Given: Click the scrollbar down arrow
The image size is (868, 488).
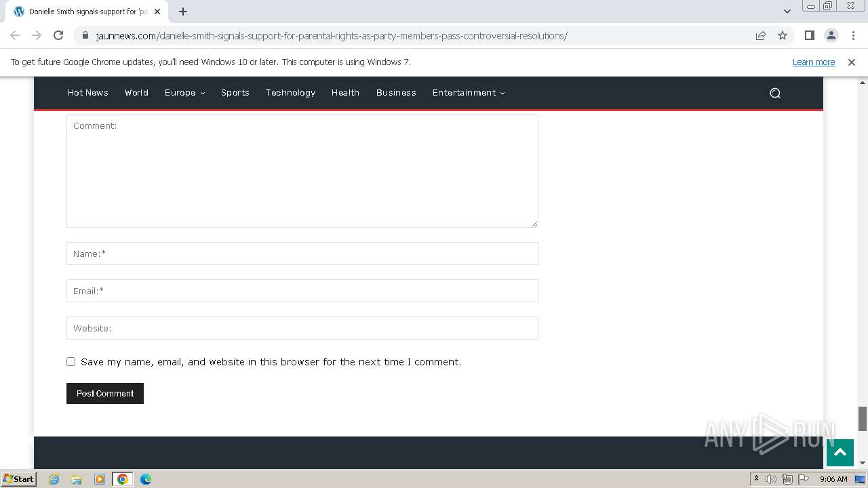Looking at the screenshot, I should (863, 463).
